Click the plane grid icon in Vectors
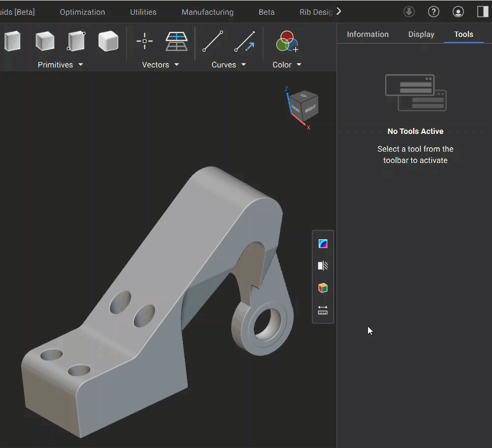This screenshot has height=448, width=492. [176, 41]
